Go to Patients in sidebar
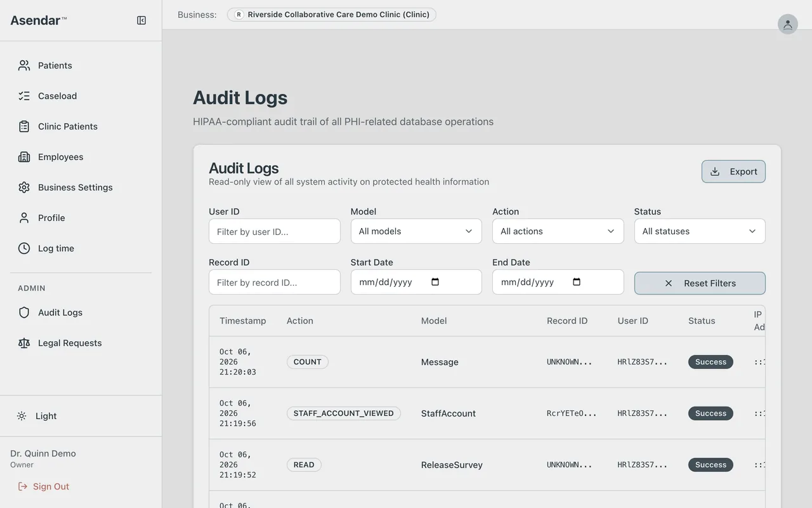 tap(81, 65)
